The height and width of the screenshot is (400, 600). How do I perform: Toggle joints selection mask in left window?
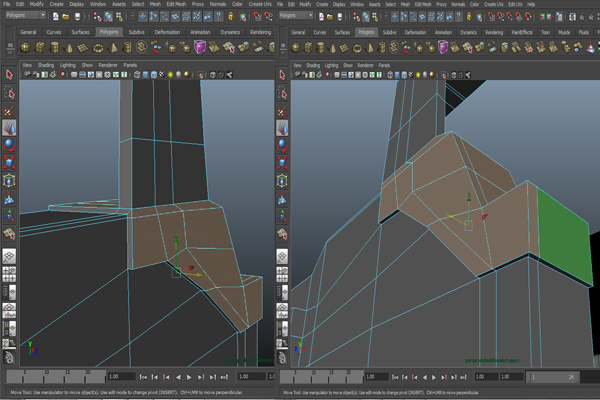click(153, 16)
